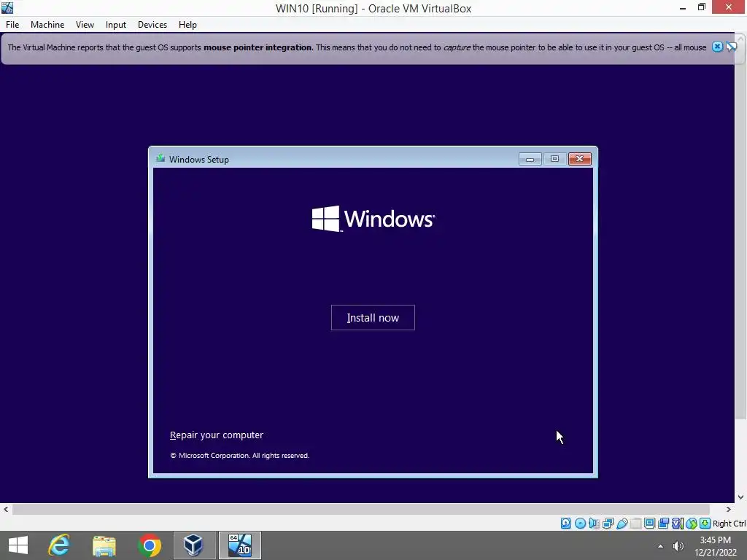Open the Machine menu
747x560 pixels.
[47, 25]
